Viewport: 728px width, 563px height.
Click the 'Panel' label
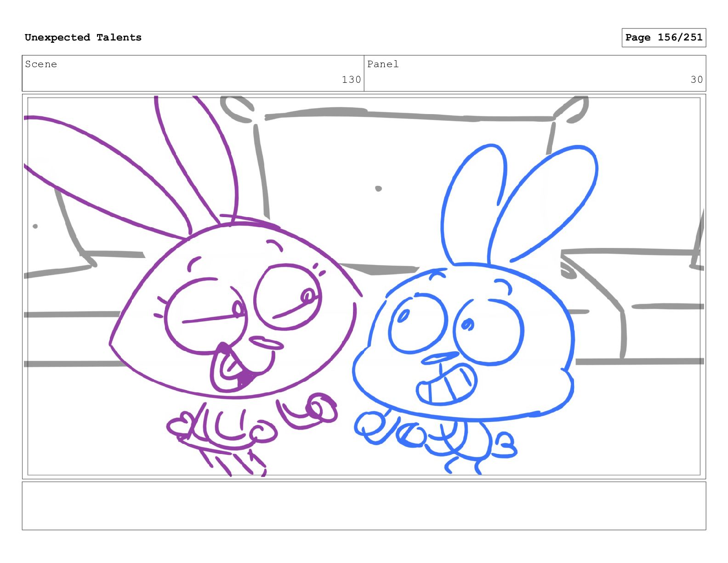click(x=383, y=64)
